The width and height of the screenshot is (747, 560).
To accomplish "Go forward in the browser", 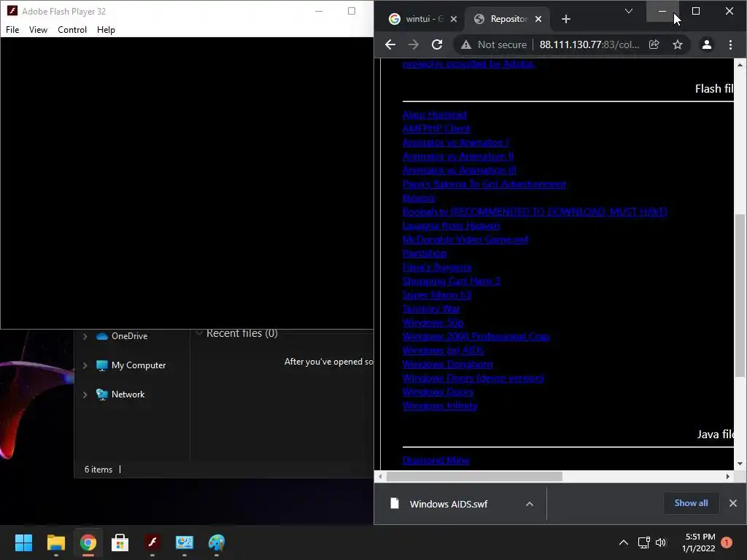I will 414,44.
